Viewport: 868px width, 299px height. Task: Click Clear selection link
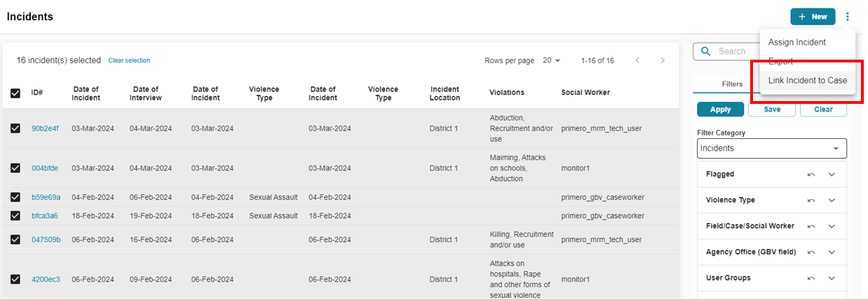click(129, 60)
